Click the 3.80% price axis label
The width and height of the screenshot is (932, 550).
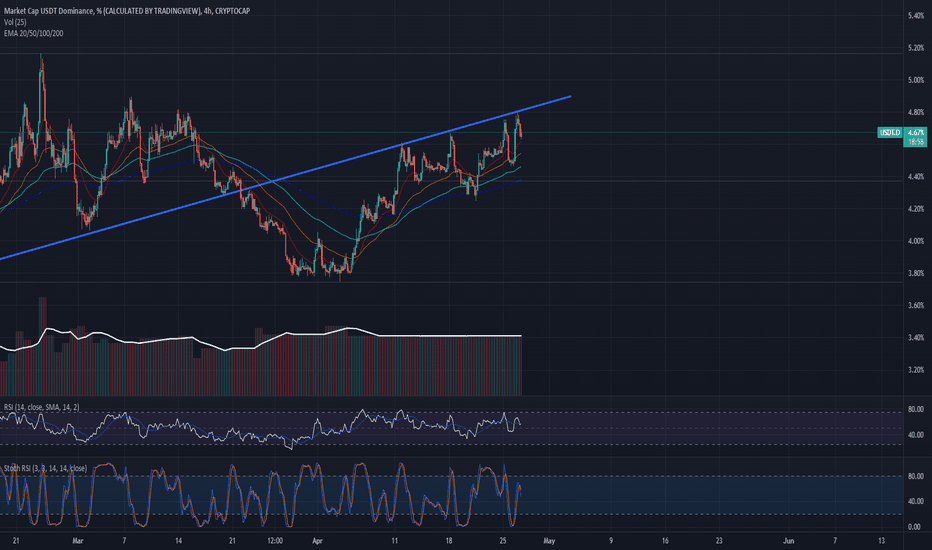[916, 274]
